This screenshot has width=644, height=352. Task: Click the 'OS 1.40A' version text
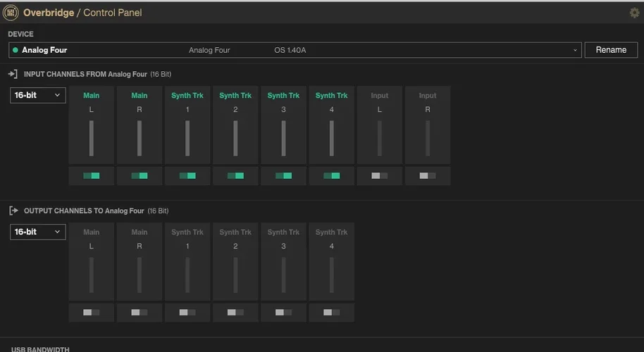pos(290,50)
